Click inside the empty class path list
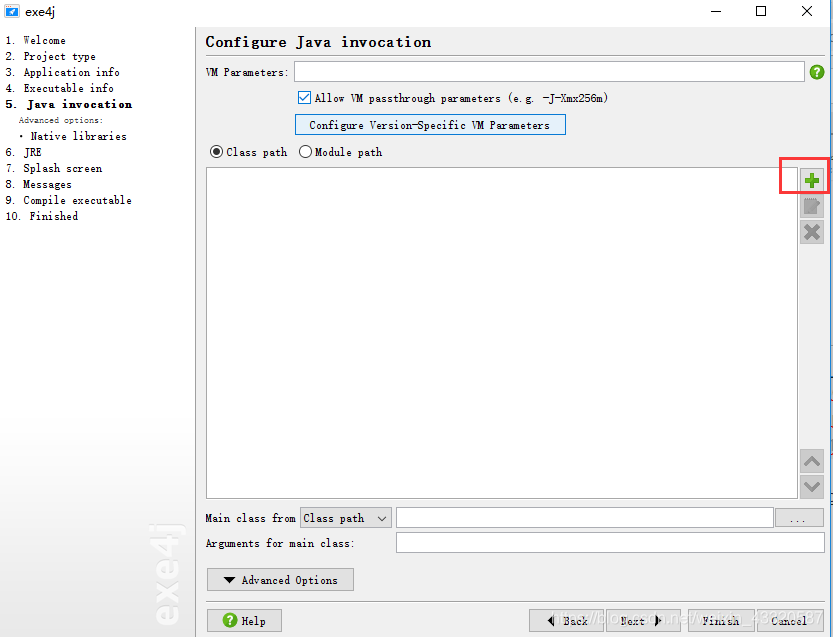Screen dimensions: 833x637 (x=502, y=333)
